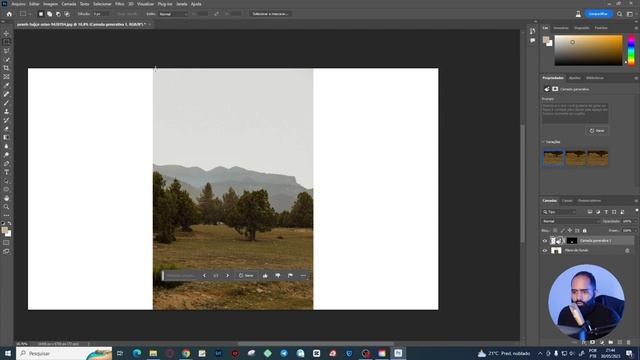Hide the Camada generativa 1 layer

544,241
